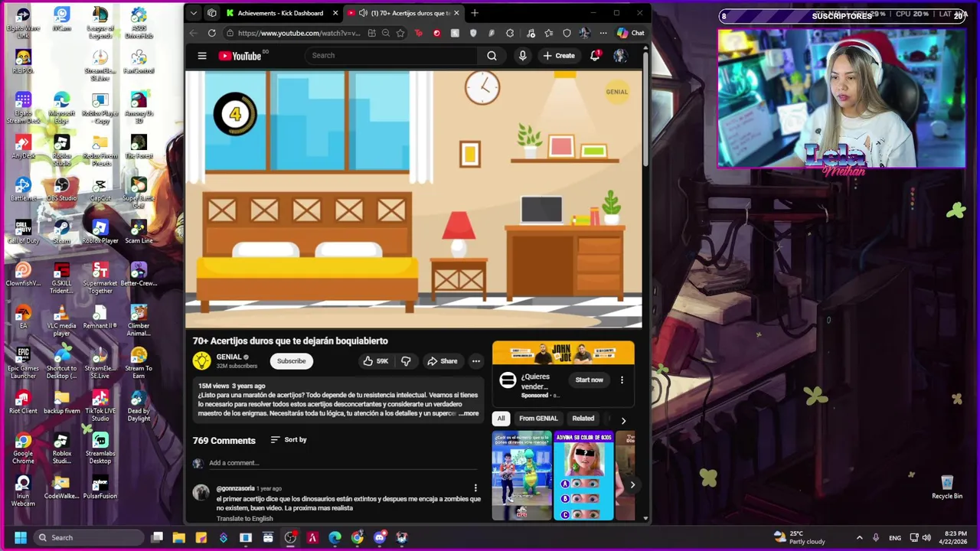Viewport: 980px width, 551px height.
Task: Open the @gonnzasoria commenter profile link
Action: [235, 488]
